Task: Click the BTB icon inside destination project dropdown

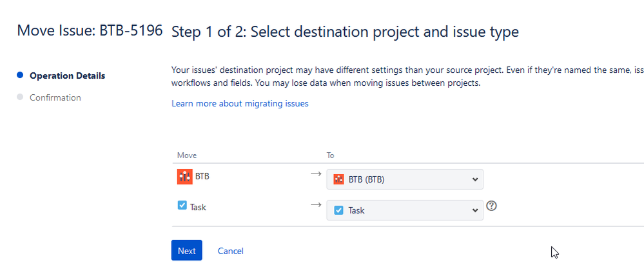Action: point(338,179)
